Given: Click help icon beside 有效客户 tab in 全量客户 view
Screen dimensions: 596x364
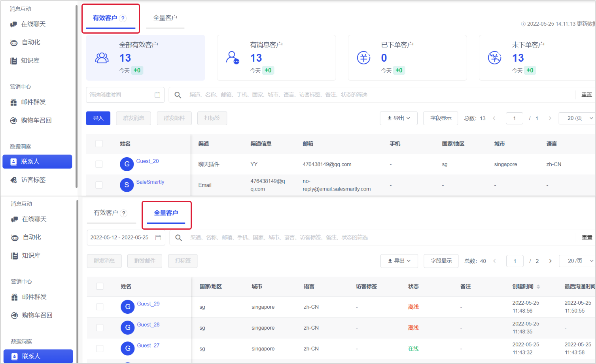Looking at the screenshot, I should (124, 213).
